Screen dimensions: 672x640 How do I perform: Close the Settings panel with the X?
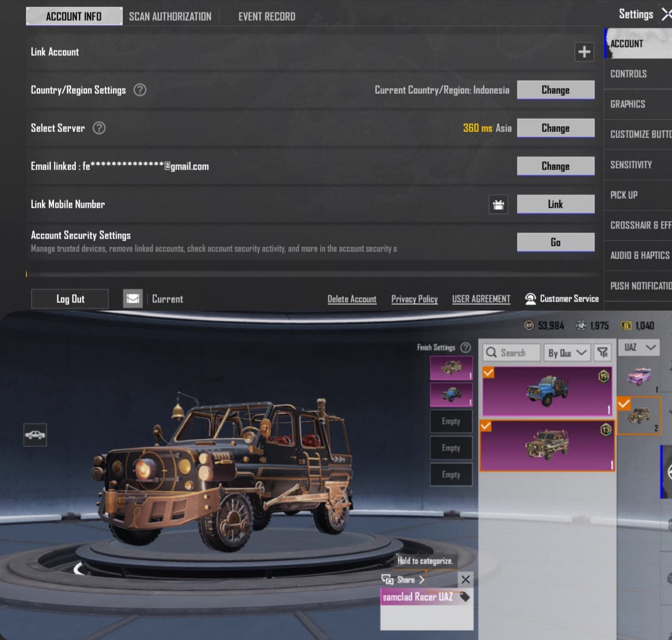pyautogui.click(x=667, y=15)
